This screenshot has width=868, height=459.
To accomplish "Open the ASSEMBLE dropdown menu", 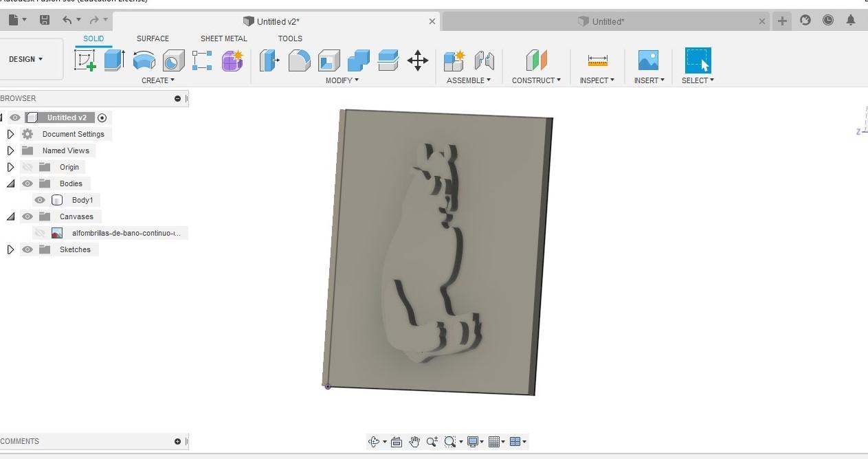I will point(469,80).
